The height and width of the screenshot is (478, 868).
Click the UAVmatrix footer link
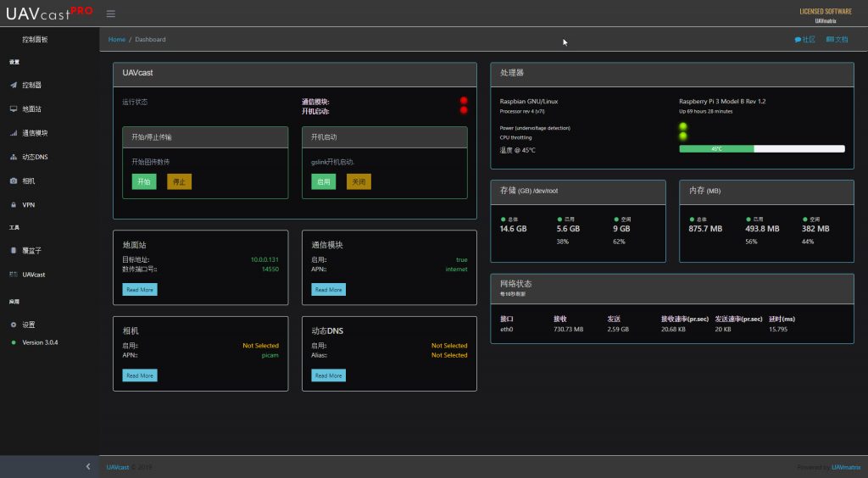846,468
